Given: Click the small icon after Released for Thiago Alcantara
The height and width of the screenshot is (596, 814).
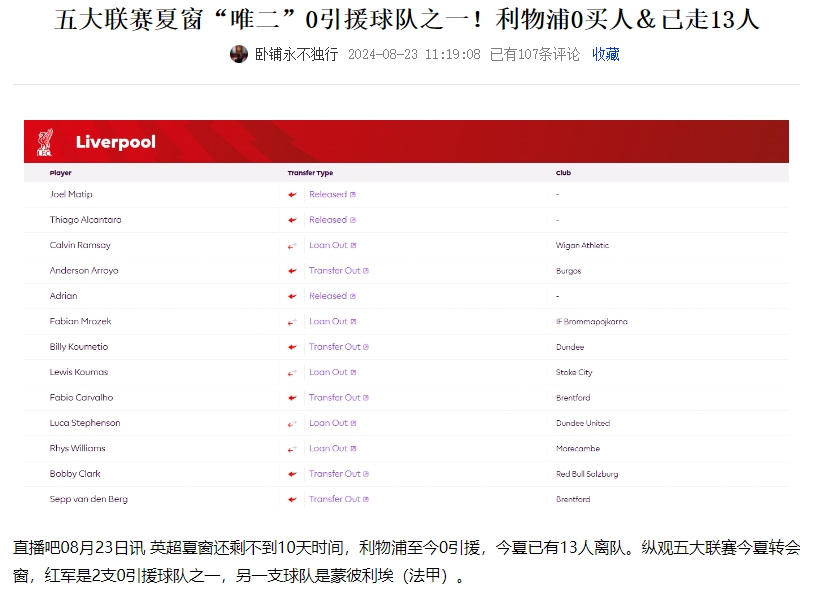Looking at the screenshot, I should point(353,220).
